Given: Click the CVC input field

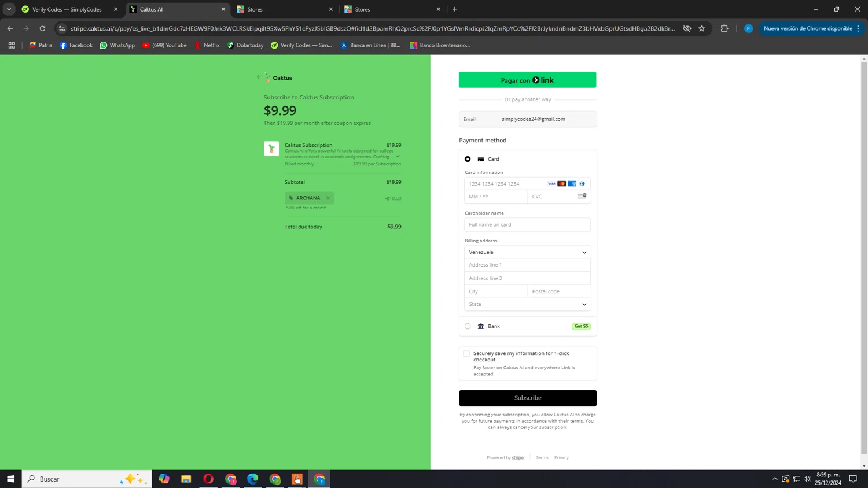Looking at the screenshot, I should (559, 197).
